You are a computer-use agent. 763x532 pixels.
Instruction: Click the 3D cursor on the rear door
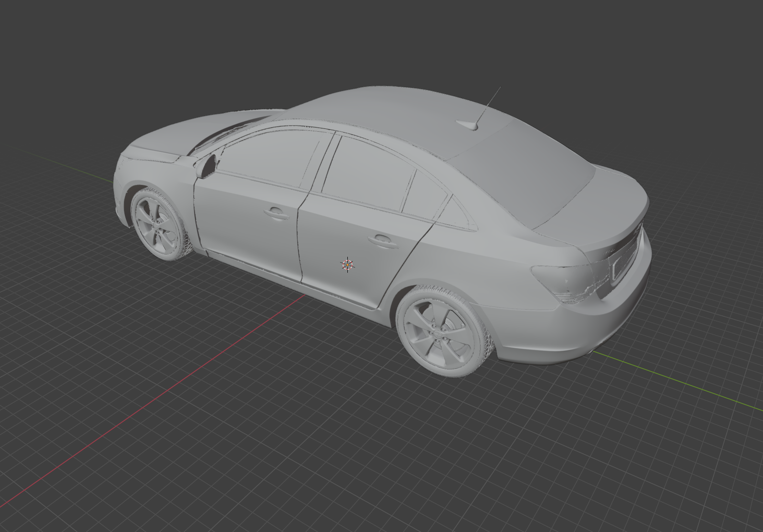pyautogui.click(x=348, y=265)
